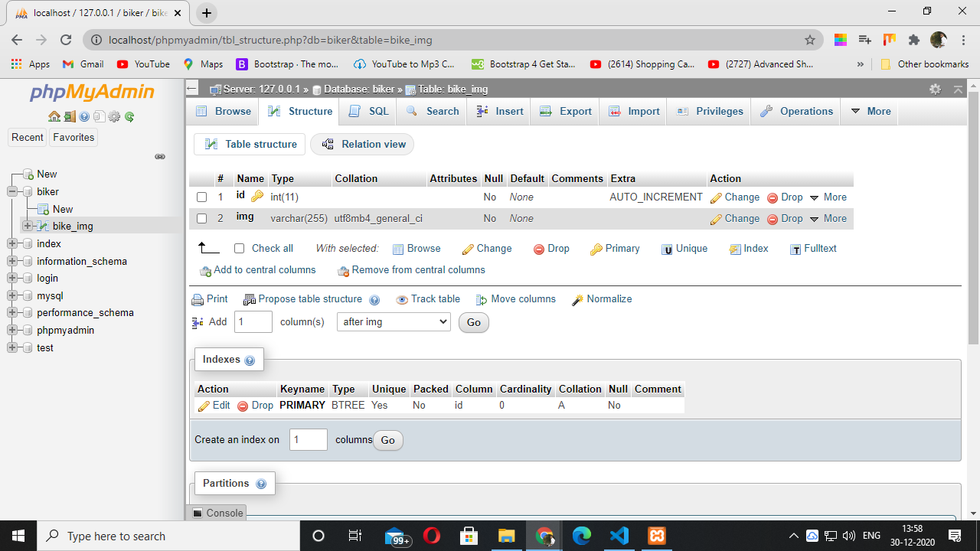Click Add to central columns

[x=257, y=270]
